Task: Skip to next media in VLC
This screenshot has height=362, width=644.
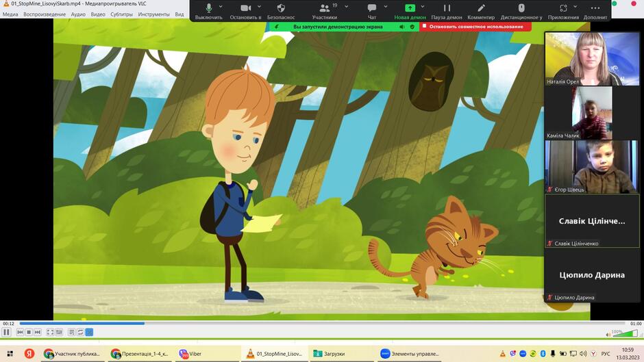Action: click(x=38, y=332)
